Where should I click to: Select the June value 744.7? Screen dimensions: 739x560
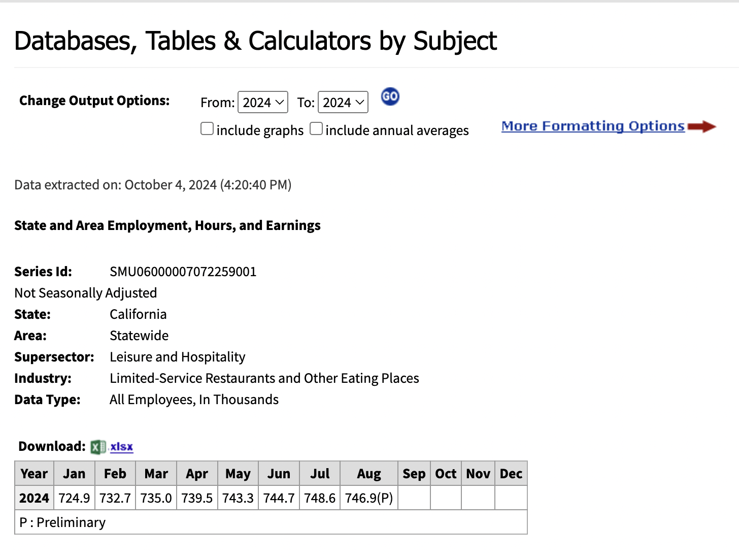(279, 498)
